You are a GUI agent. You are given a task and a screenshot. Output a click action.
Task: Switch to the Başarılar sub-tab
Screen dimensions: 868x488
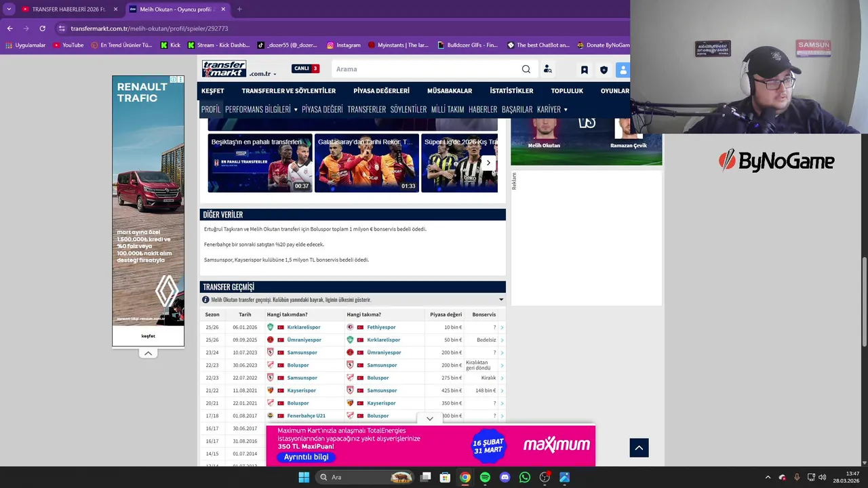coord(517,109)
